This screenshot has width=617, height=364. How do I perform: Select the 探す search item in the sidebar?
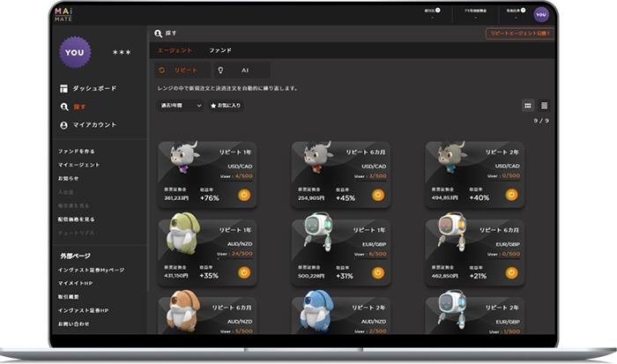[x=78, y=107]
